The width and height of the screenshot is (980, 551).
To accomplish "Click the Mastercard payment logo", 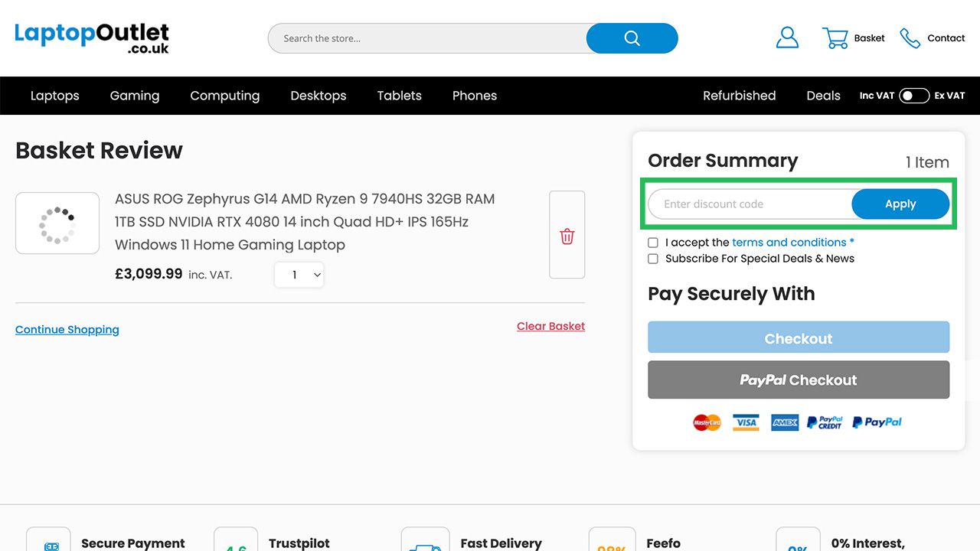I will pos(707,422).
